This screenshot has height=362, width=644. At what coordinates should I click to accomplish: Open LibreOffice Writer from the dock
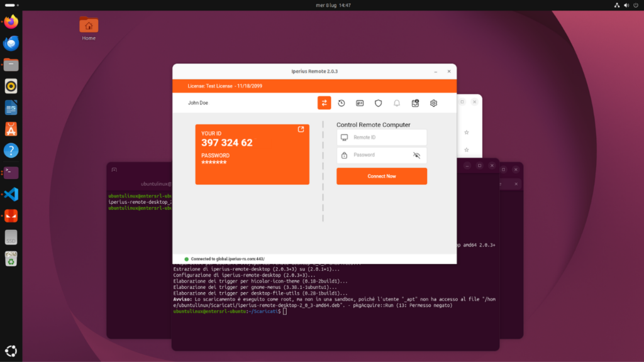click(x=11, y=108)
